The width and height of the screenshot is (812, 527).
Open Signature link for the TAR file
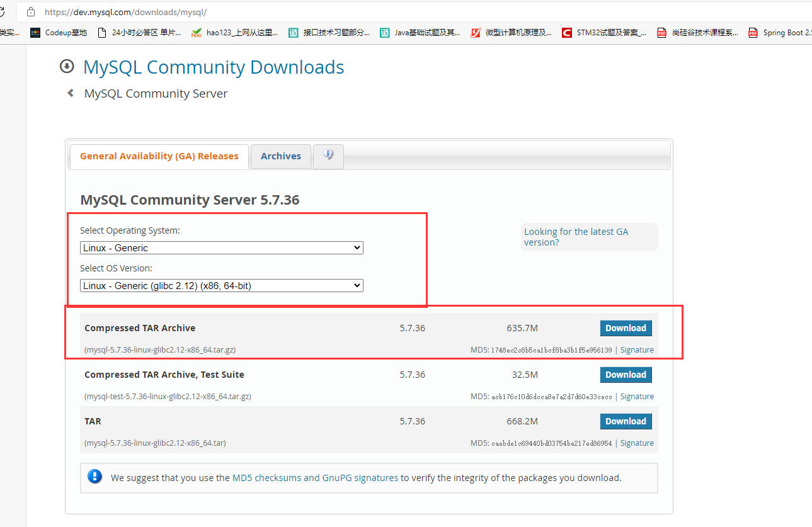pos(637,443)
